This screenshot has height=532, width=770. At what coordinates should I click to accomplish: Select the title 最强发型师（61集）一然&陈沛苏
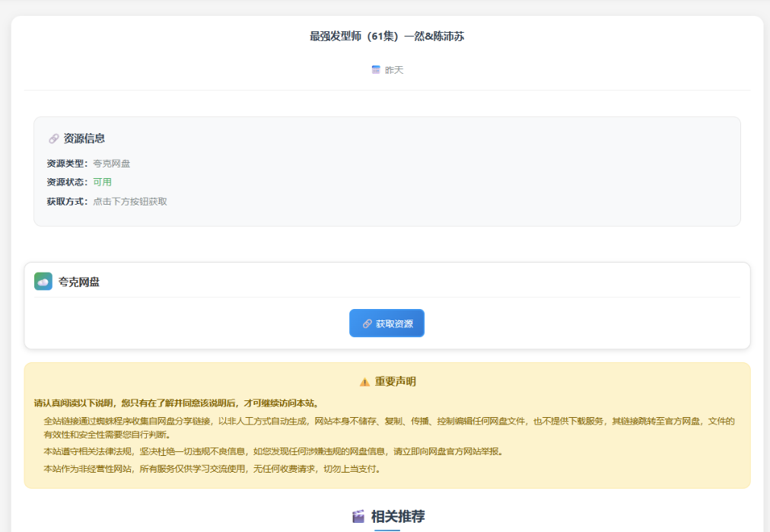coord(387,36)
